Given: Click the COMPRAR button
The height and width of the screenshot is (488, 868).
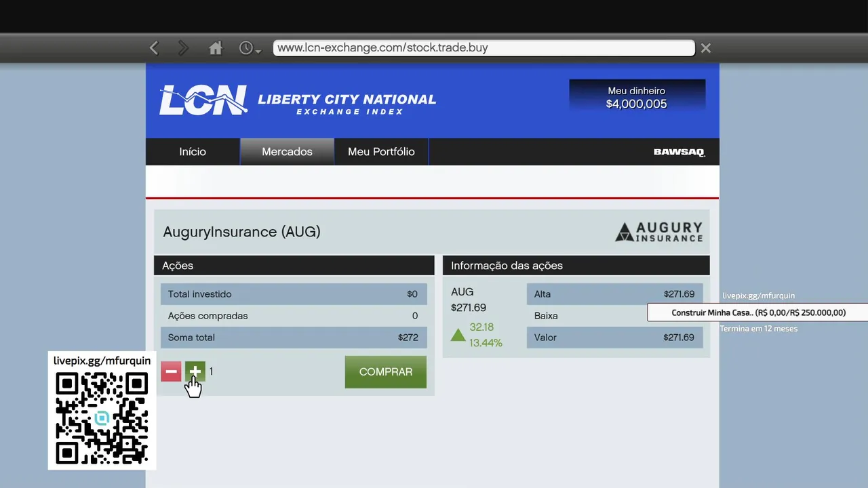Looking at the screenshot, I should point(386,372).
